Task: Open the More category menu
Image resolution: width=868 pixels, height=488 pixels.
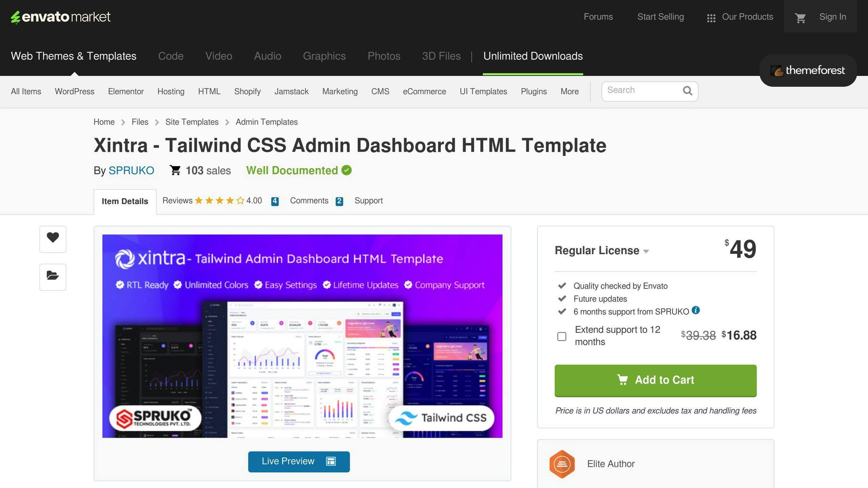Action: click(x=569, y=91)
